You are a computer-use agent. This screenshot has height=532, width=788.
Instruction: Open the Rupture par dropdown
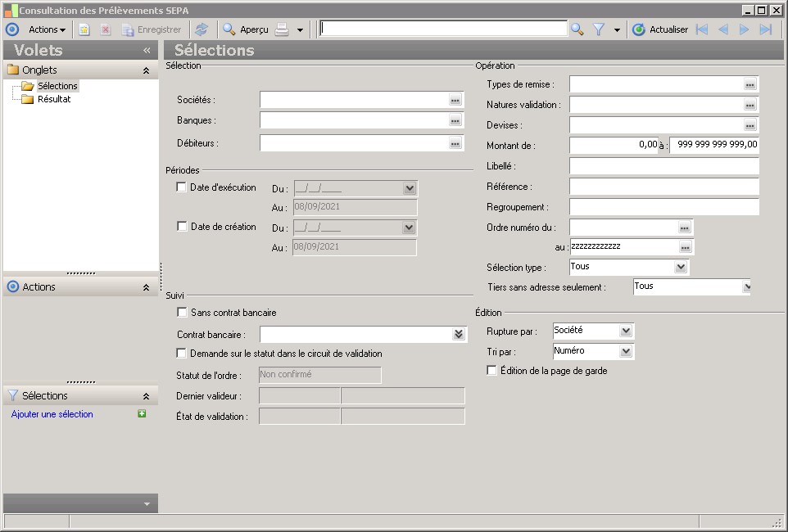[626, 331]
